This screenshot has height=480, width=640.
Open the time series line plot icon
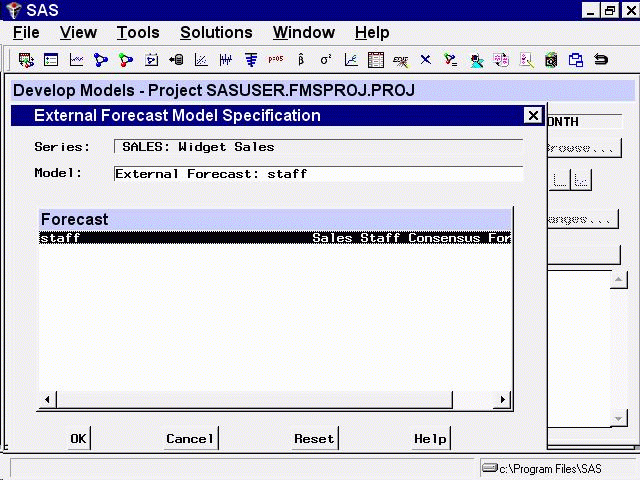click(x=76, y=60)
